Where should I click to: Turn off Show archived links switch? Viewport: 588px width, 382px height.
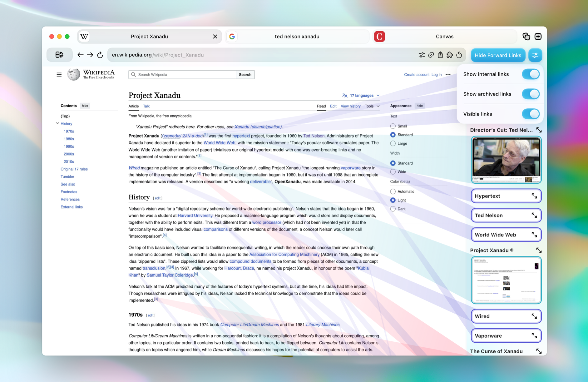point(531,94)
